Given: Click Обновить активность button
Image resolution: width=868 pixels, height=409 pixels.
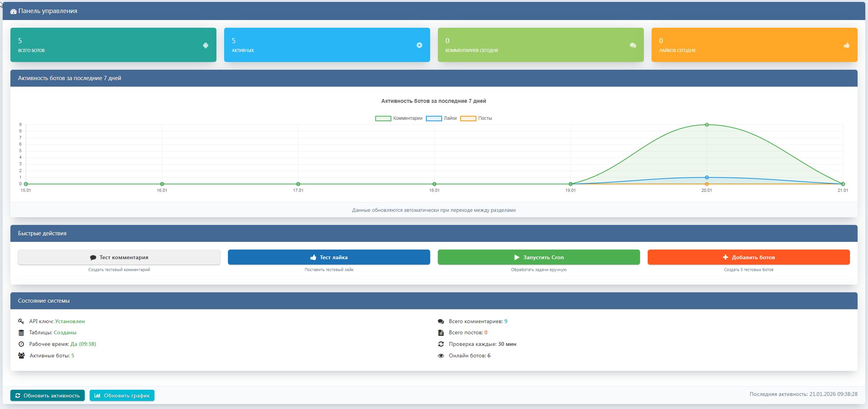Looking at the screenshot, I should tap(47, 396).
